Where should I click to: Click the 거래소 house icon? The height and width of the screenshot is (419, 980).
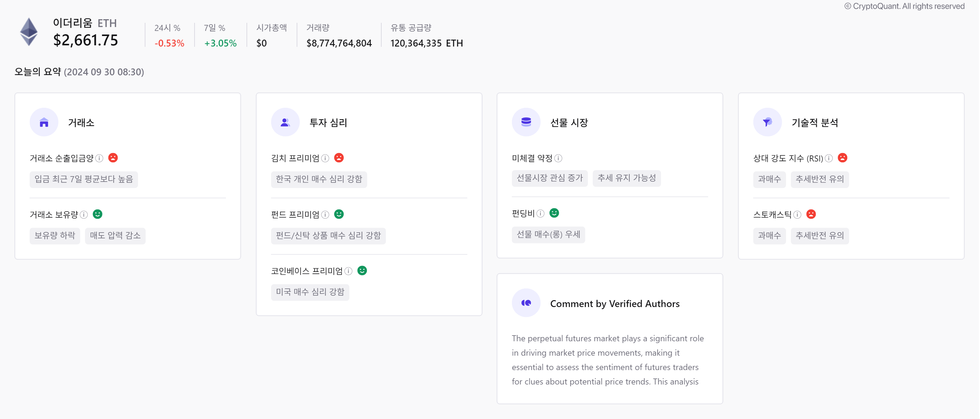point(44,122)
